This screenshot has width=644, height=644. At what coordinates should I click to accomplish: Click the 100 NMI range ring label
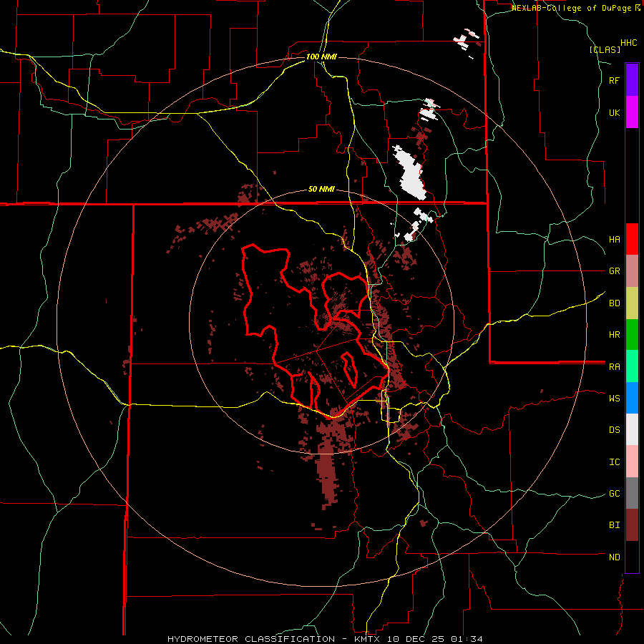[x=321, y=57]
